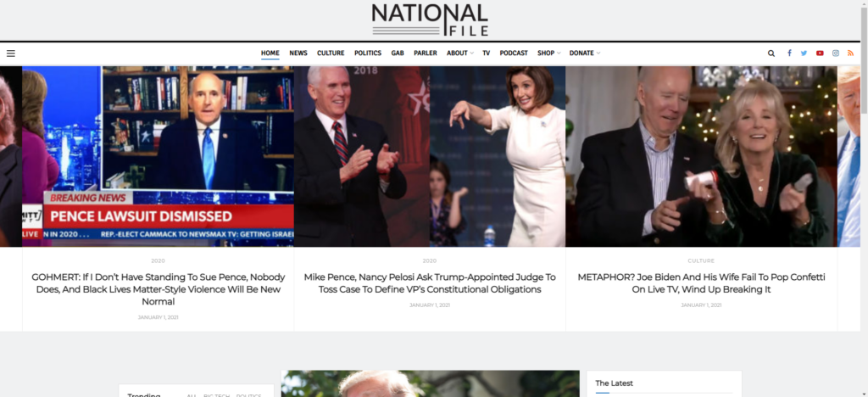Open the TV menu item
The image size is (868, 397).
click(x=486, y=53)
